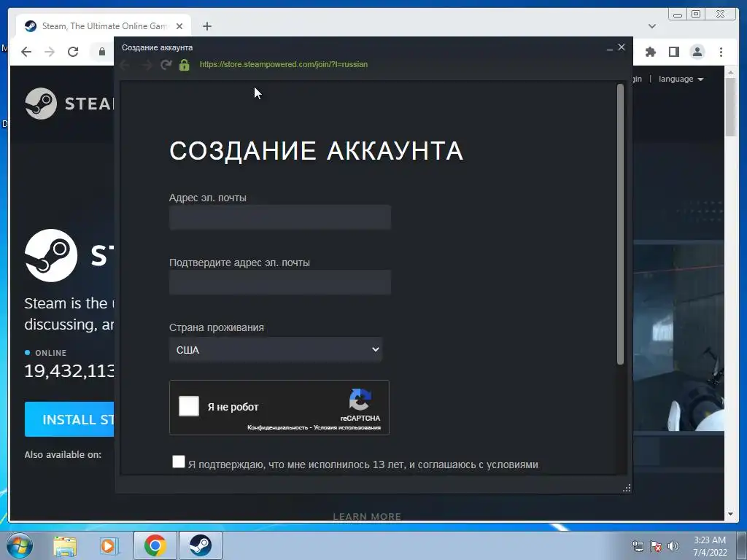The image size is (747, 560).
Task: Reload the Steam account creation page
Action: click(166, 65)
